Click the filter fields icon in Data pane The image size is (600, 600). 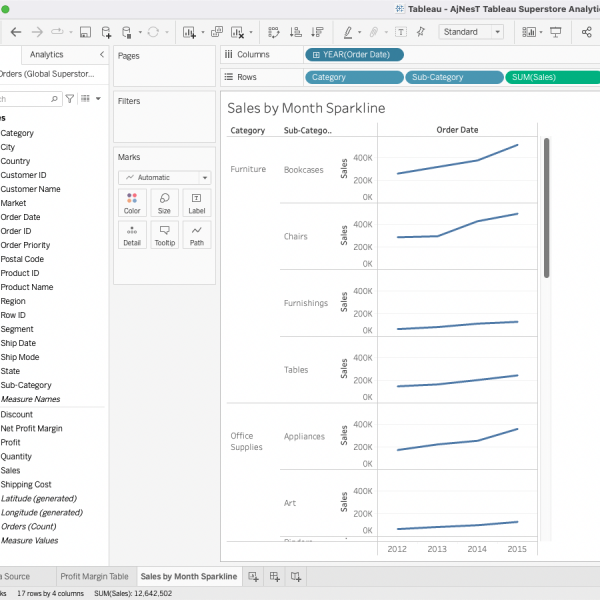pyautogui.click(x=70, y=99)
